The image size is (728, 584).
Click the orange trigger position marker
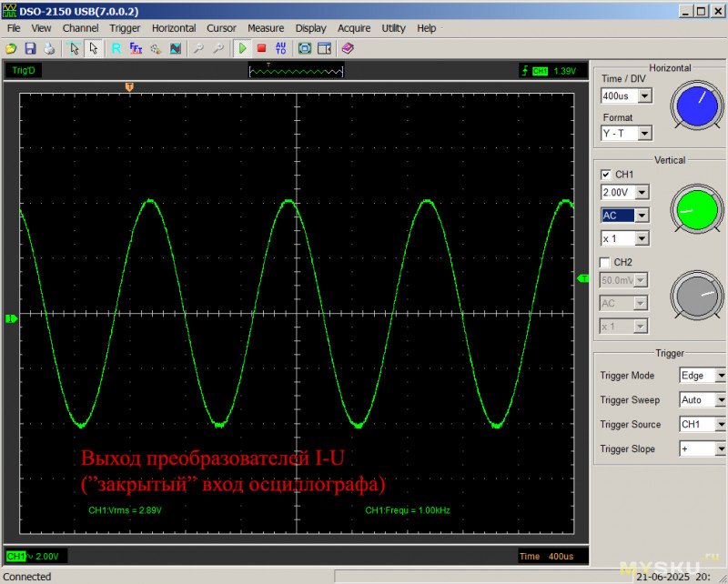point(129,86)
